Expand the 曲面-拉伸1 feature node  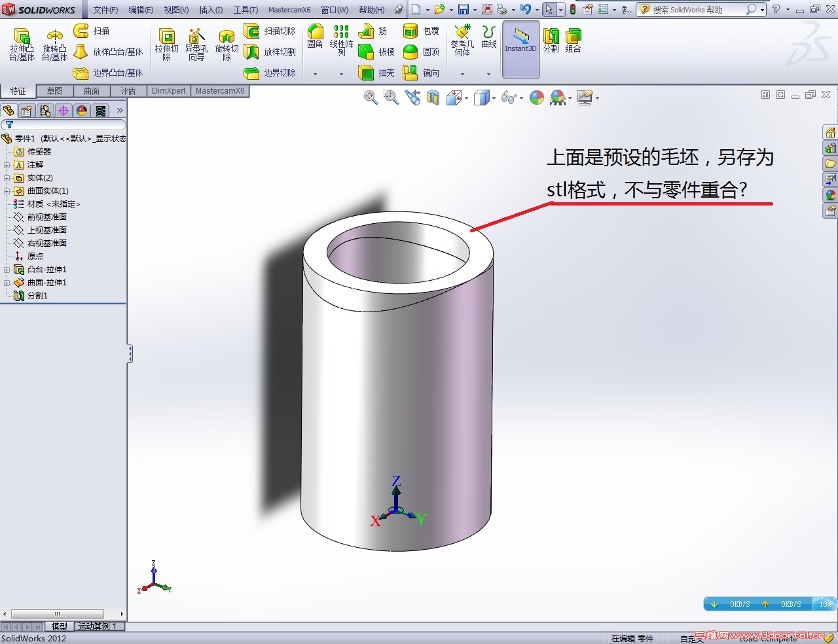pyautogui.click(x=7, y=283)
